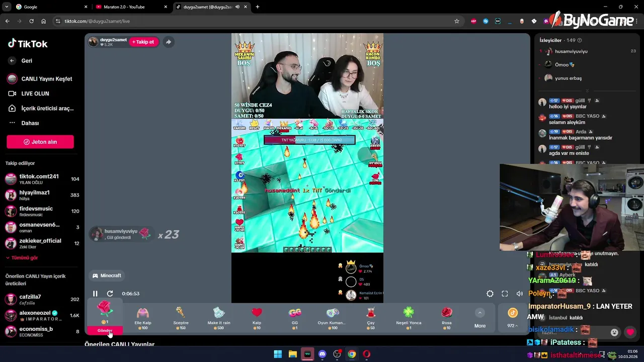
Task: Open cafzilla7 recommended live creator
Action: click(42, 300)
